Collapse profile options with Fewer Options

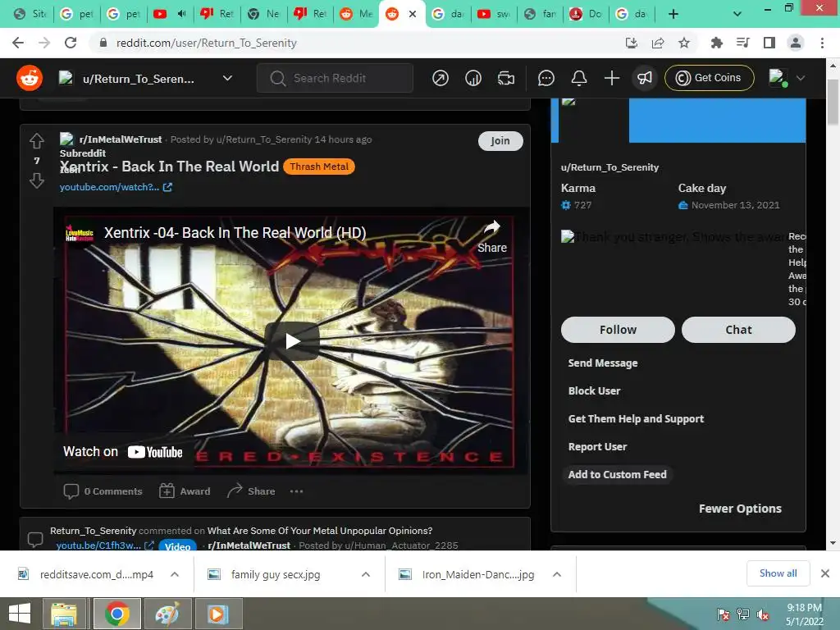coord(740,509)
